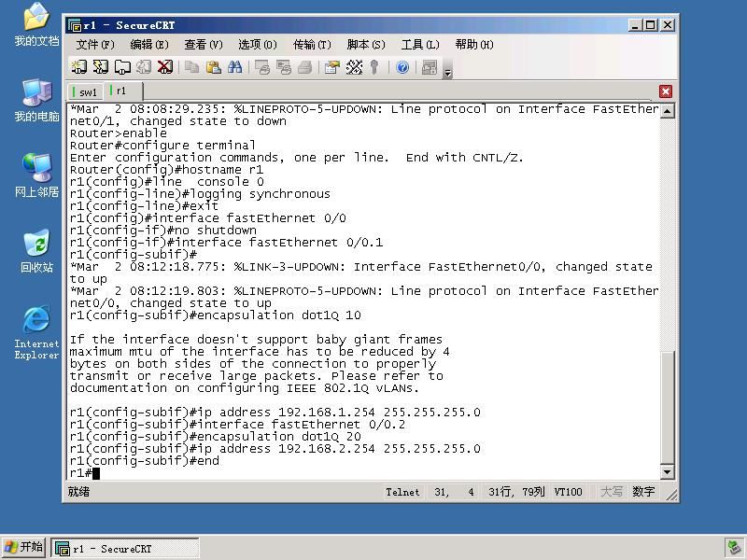Open the 脚本(S) menu

[x=366, y=45]
